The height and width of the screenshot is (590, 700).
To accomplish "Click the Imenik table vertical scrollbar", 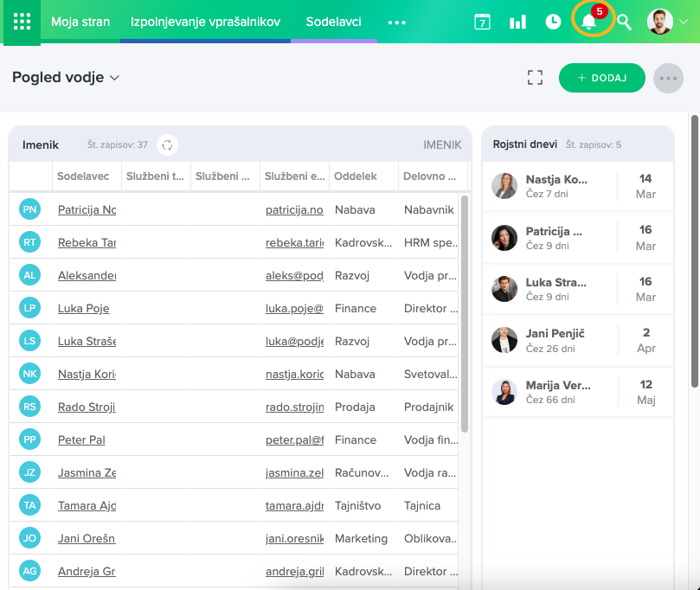I will pos(465,311).
